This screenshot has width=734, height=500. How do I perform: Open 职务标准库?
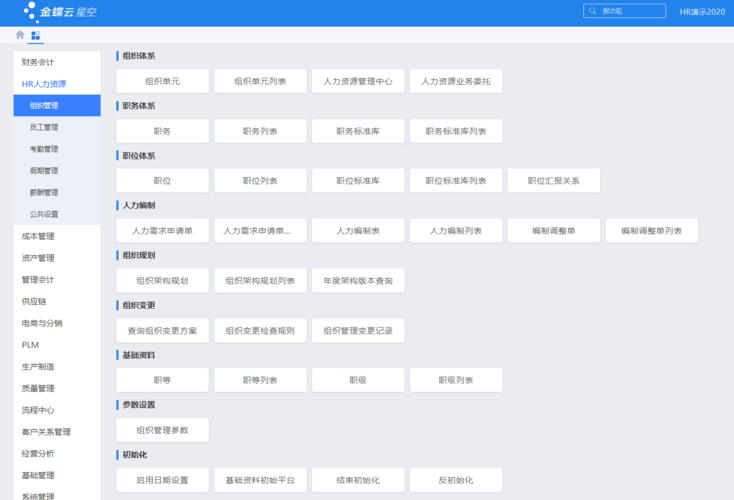[x=358, y=131]
